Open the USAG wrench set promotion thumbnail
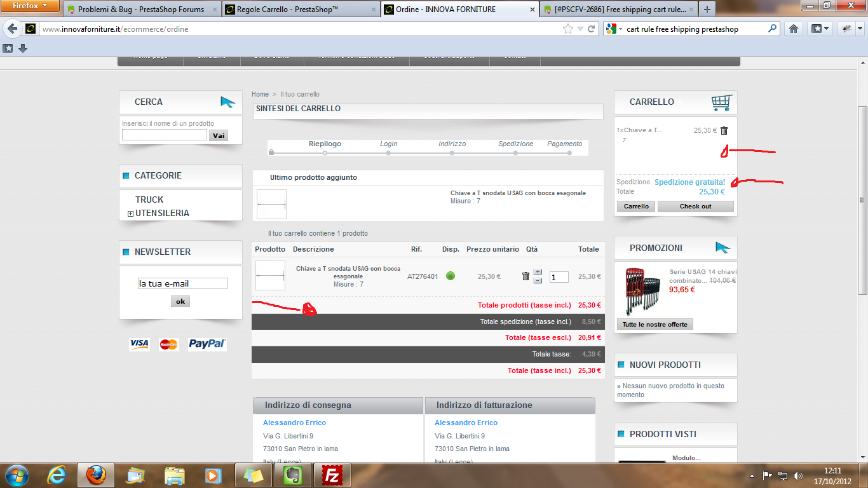This screenshot has width=868, height=488. tap(642, 292)
